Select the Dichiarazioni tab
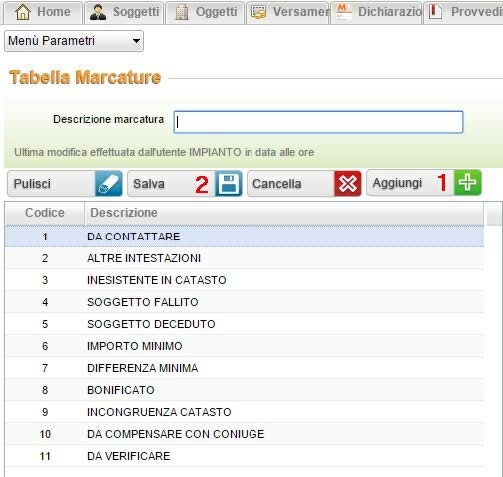Viewport: 503px width, 477px height. pyautogui.click(x=376, y=12)
